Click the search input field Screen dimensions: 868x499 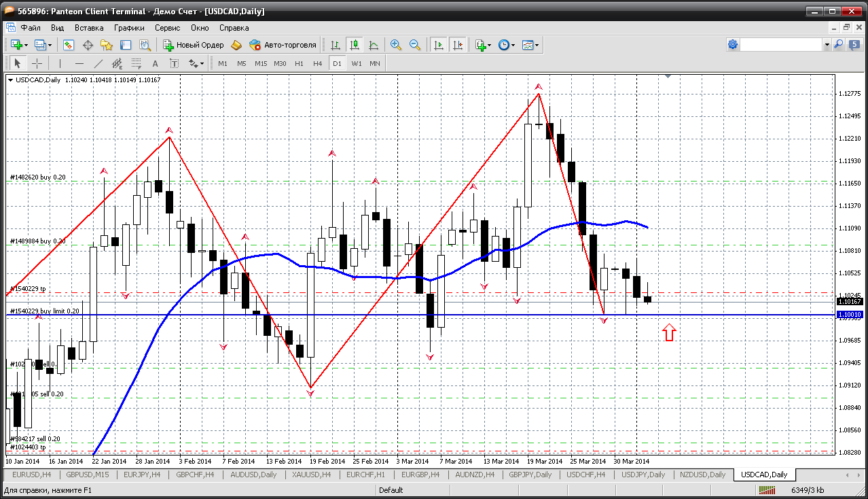(781, 45)
